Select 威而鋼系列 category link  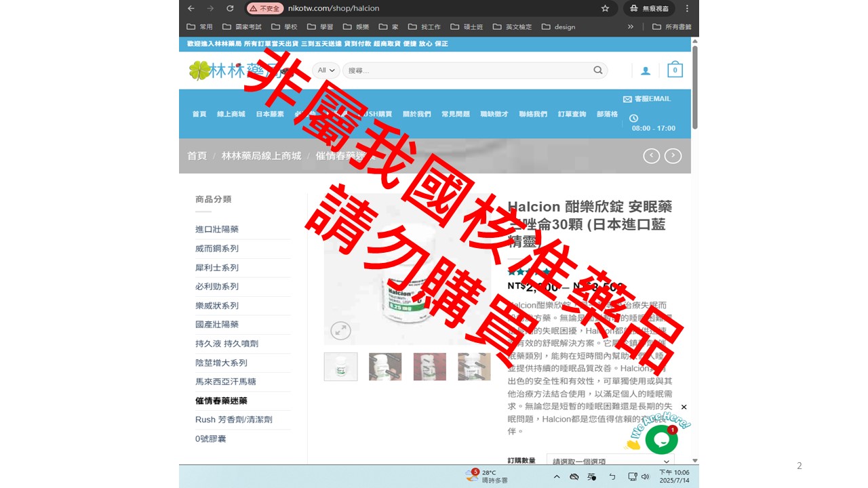pos(217,249)
